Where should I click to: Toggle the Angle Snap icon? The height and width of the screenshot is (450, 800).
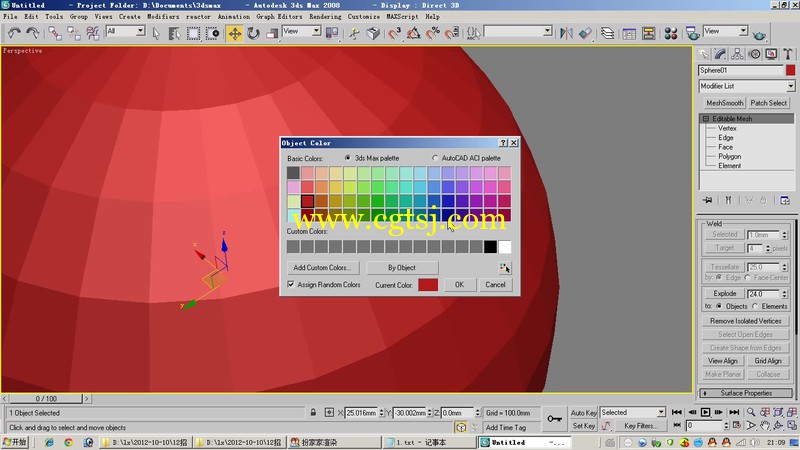[413, 34]
